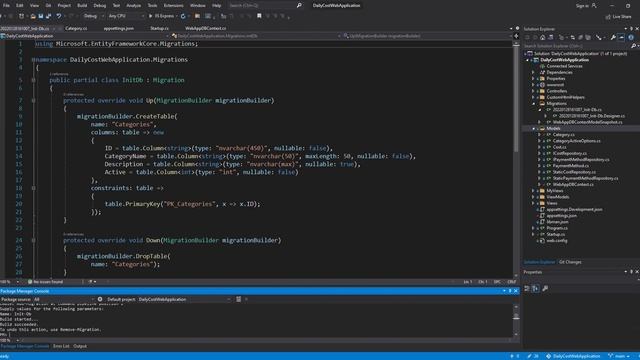Select Category.cs in Solution Explorer
This screenshot has height=360, width=640.
click(x=563, y=135)
